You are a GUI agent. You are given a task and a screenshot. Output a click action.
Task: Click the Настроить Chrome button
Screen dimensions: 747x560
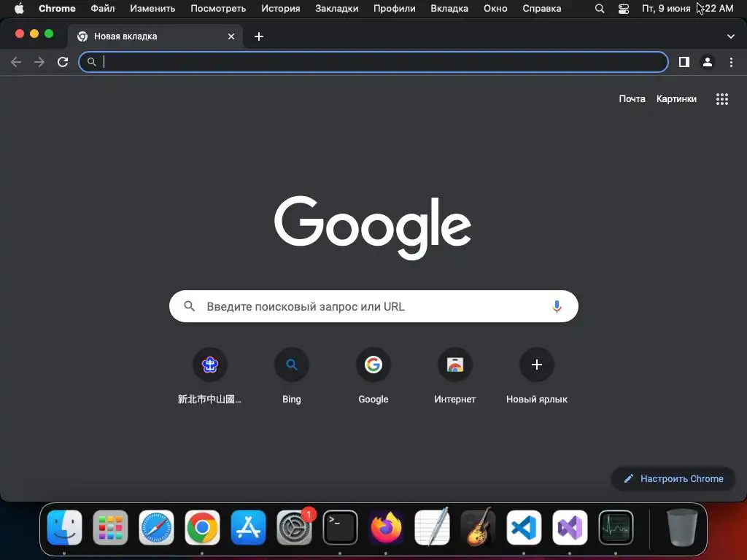tap(673, 478)
